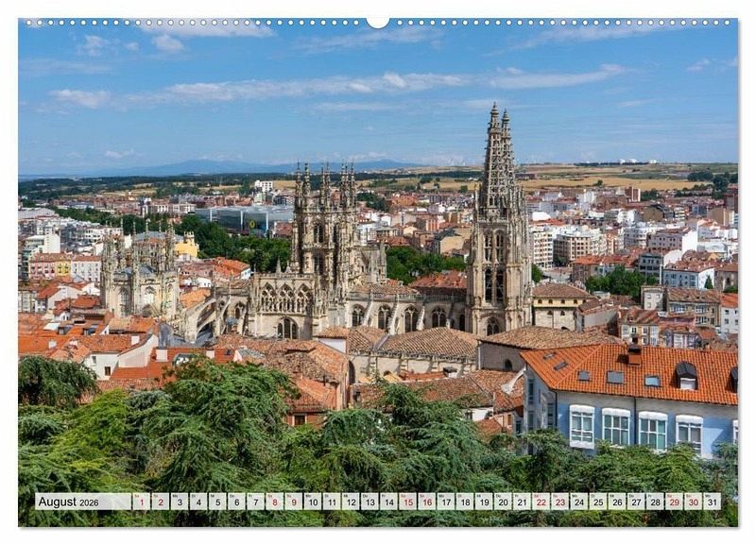Choose day 30 in the date strip
Viewport: 756px width, 545px height.
[x=693, y=502]
